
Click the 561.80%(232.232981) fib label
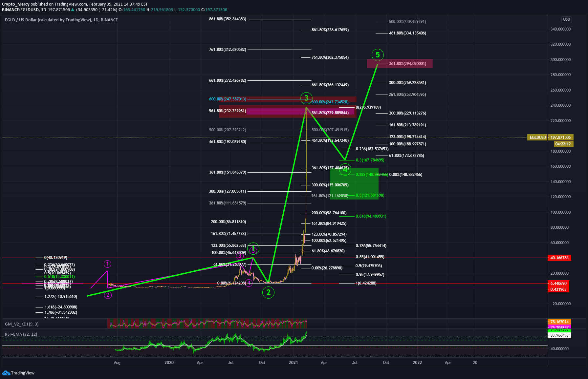click(228, 111)
